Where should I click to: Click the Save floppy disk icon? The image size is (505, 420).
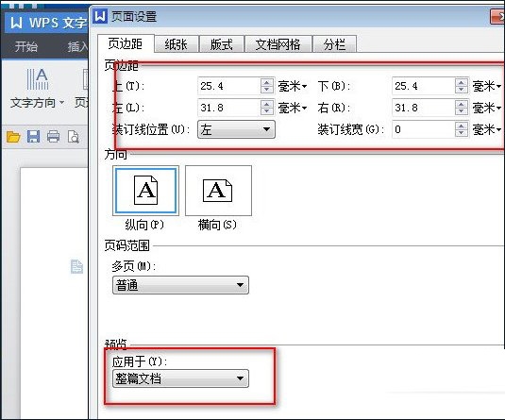(33, 137)
